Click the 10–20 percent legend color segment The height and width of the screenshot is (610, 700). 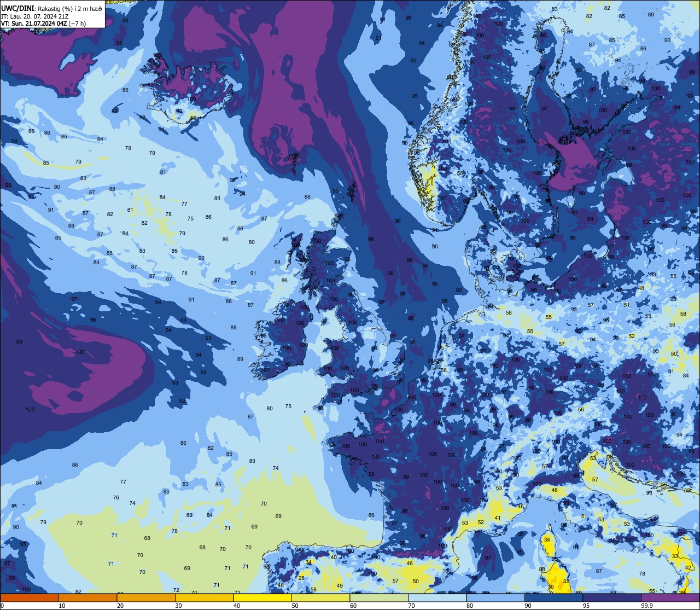tap(87, 598)
